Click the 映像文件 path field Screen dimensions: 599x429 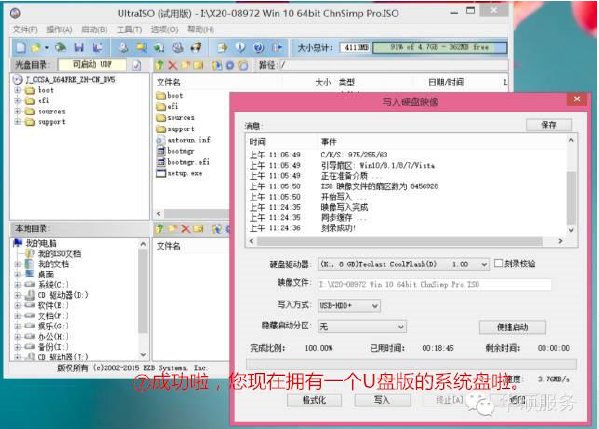coord(434,285)
